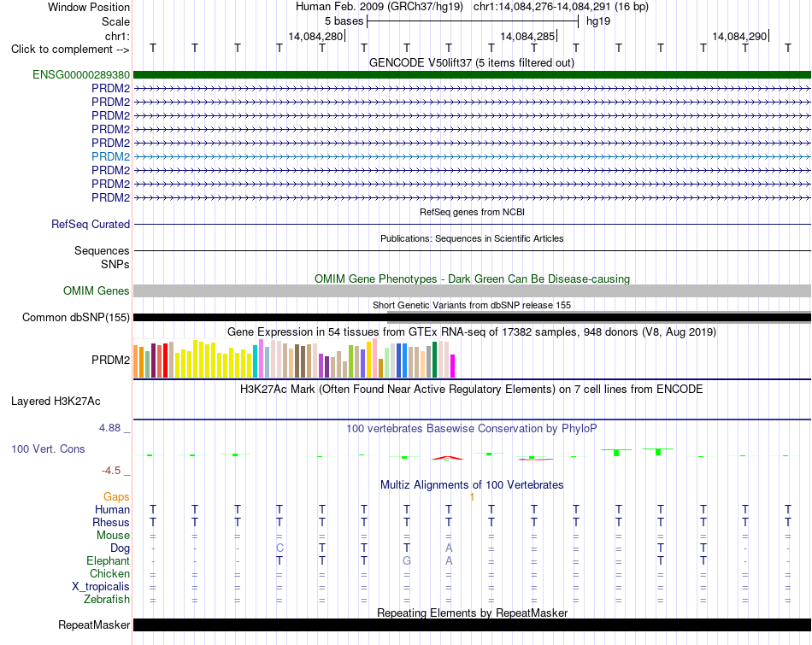
Task: Click the dark green GTEx tissue bar
Action: (434, 360)
